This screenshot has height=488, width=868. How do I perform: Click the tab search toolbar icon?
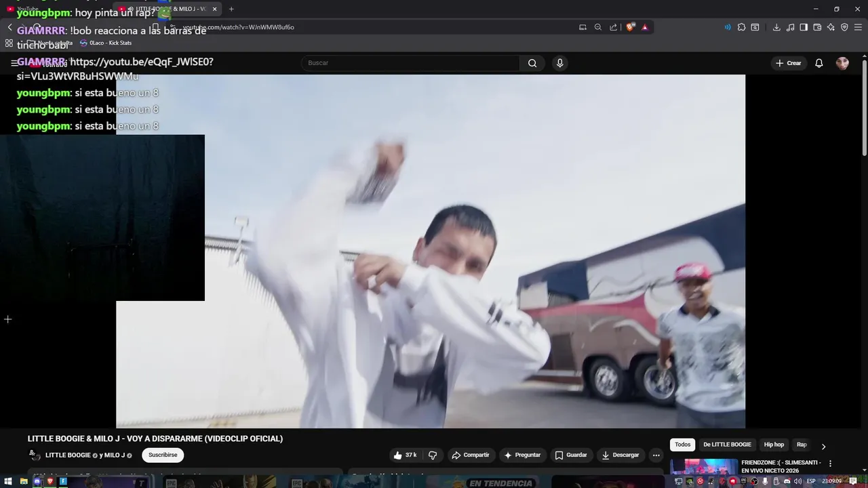point(755,27)
